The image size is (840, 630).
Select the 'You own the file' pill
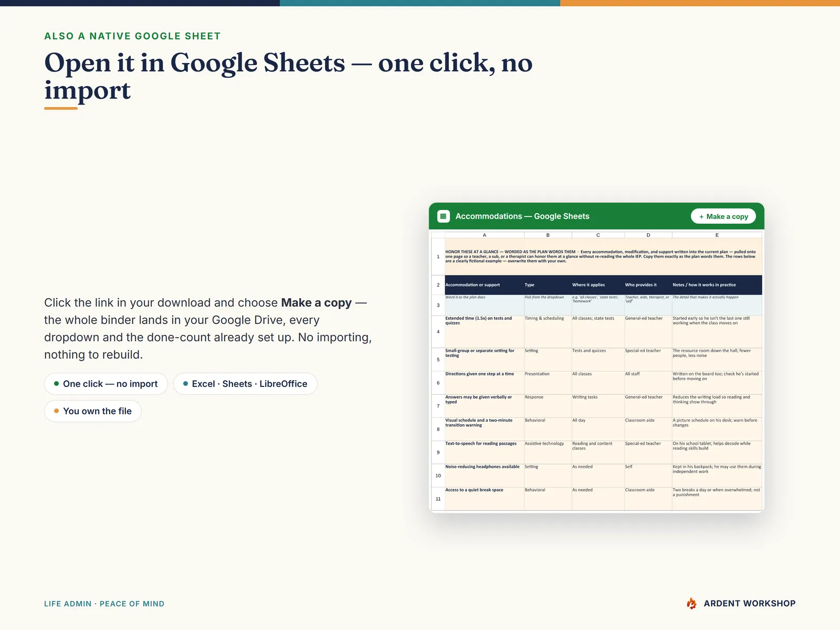(x=93, y=411)
